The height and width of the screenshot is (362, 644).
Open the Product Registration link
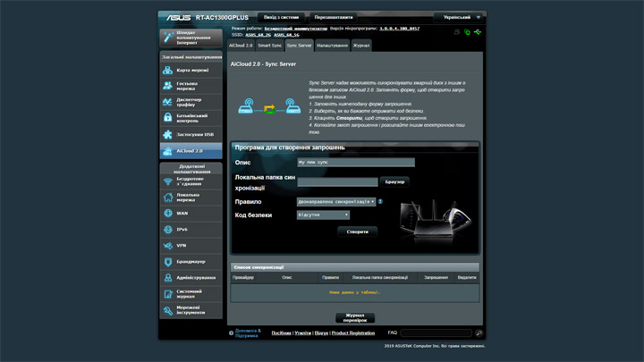pyautogui.click(x=353, y=333)
